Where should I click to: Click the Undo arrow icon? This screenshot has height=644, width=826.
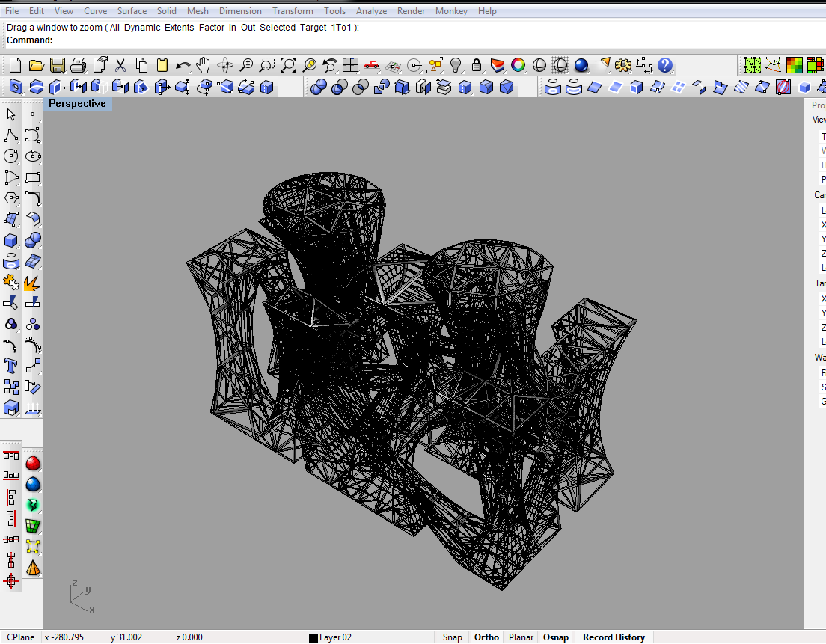[183, 65]
